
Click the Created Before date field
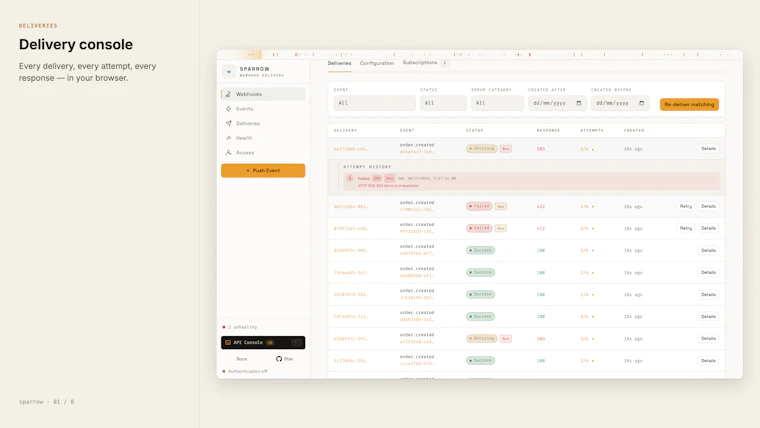(x=620, y=103)
